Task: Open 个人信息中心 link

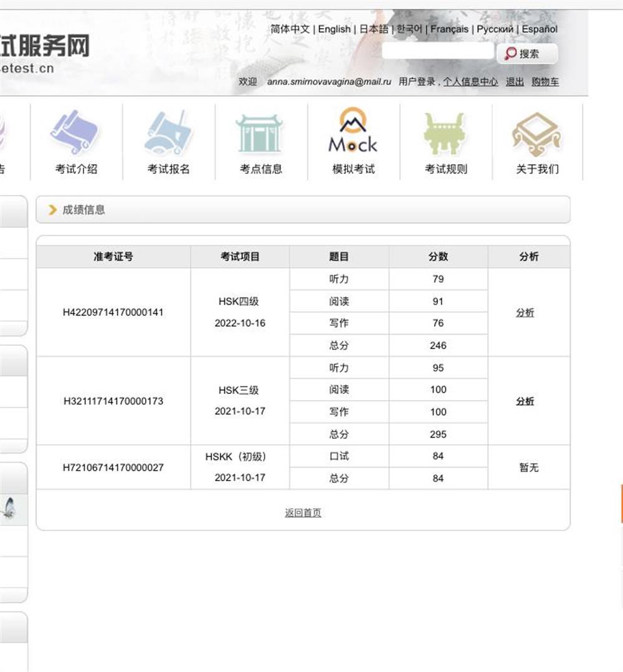Action: (x=470, y=82)
